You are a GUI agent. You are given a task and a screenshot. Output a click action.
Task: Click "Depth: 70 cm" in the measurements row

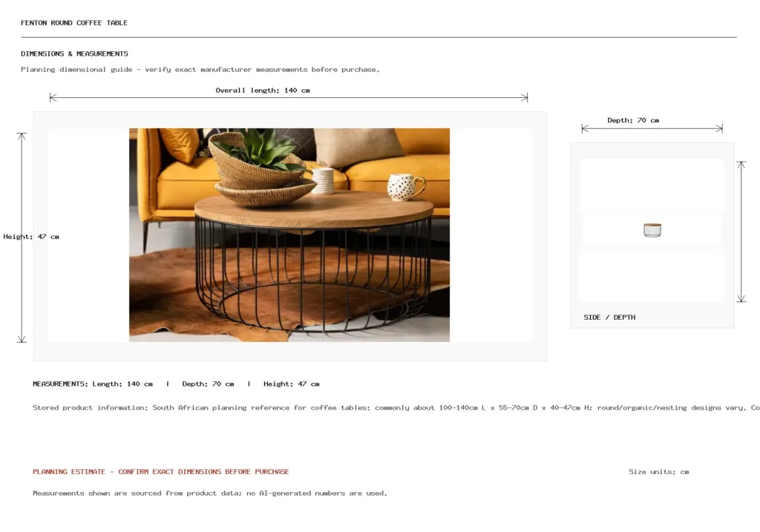point(208,384)
